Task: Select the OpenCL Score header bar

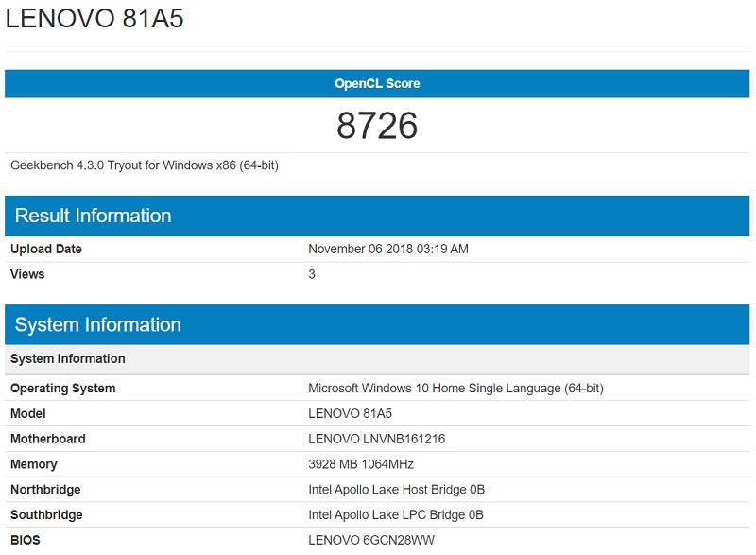Action: [x=378, y=83]
